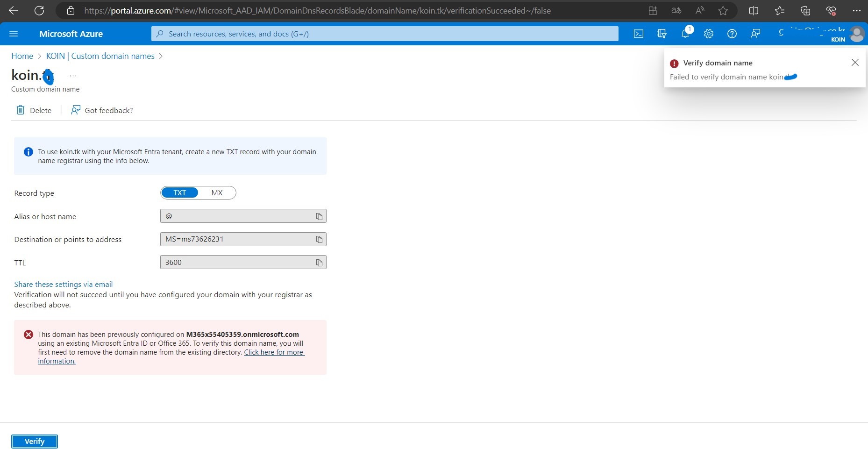Click the M365x55405359.onmicrosoft.com text

pyautogui.click(x=242, y=335)
